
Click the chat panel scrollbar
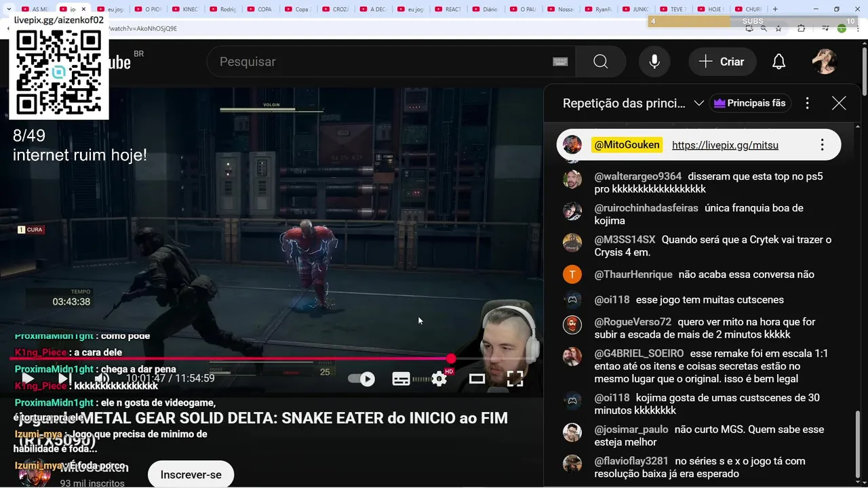pos(857,444)
